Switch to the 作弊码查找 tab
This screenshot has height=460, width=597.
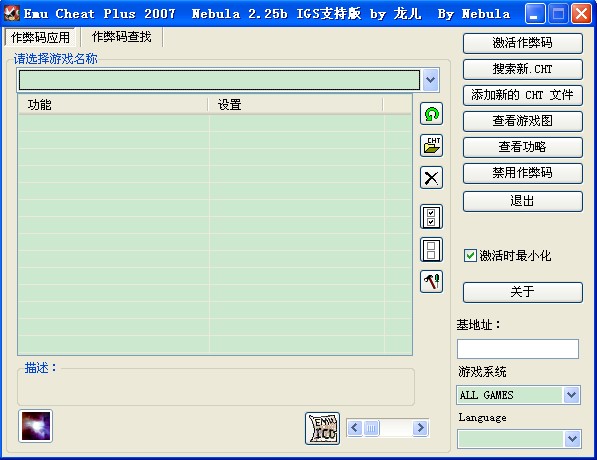122,37
